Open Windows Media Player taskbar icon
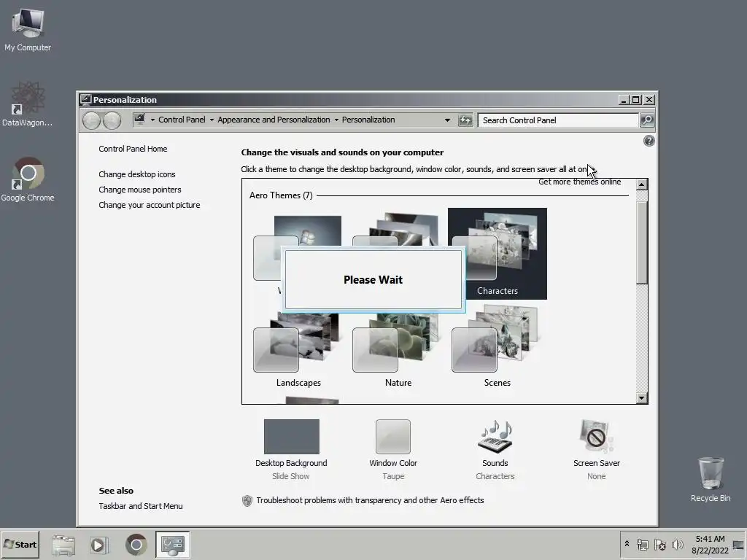 [98, 545]
